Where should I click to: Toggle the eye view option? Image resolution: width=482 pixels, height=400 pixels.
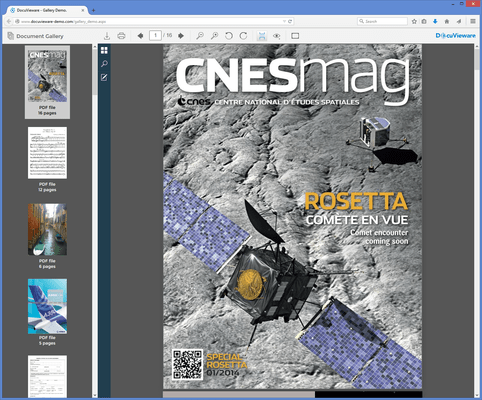pyautogui.click(x=276, y=36)
